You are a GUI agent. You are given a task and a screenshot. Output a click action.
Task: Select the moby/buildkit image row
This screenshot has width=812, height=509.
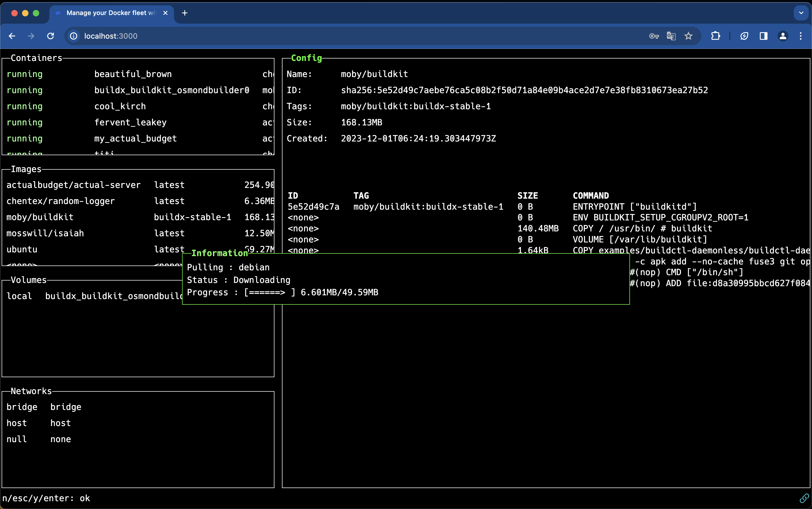click(40, 217)
